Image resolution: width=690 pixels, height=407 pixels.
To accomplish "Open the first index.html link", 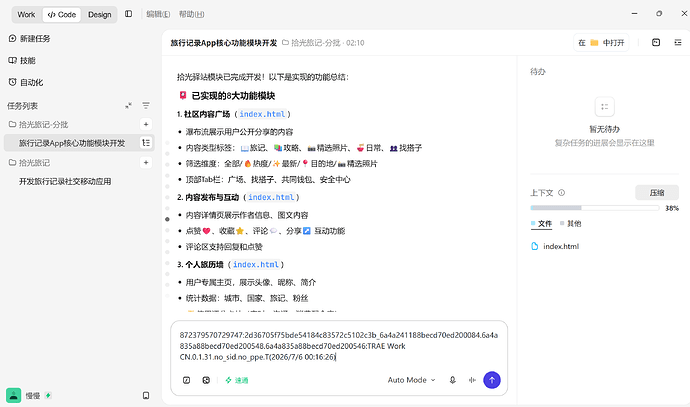I will [262, 114].
